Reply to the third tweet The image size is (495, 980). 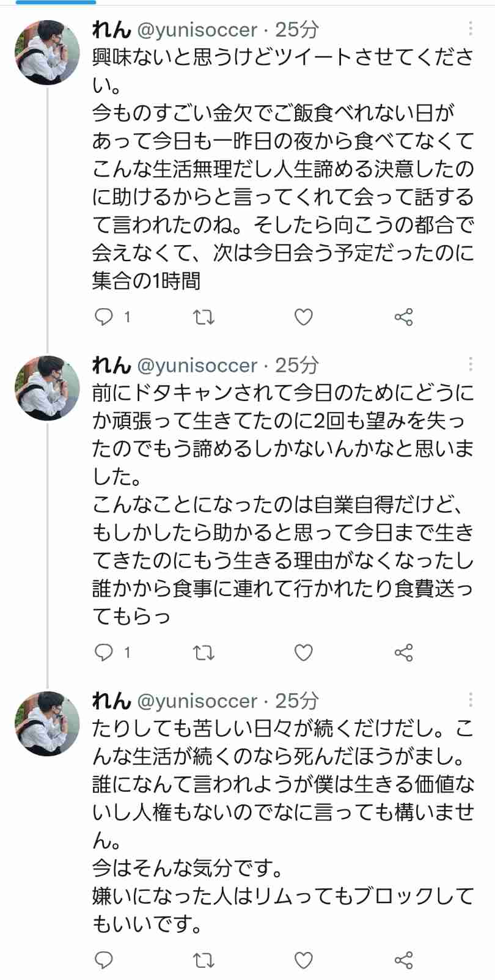pos(105,960)
